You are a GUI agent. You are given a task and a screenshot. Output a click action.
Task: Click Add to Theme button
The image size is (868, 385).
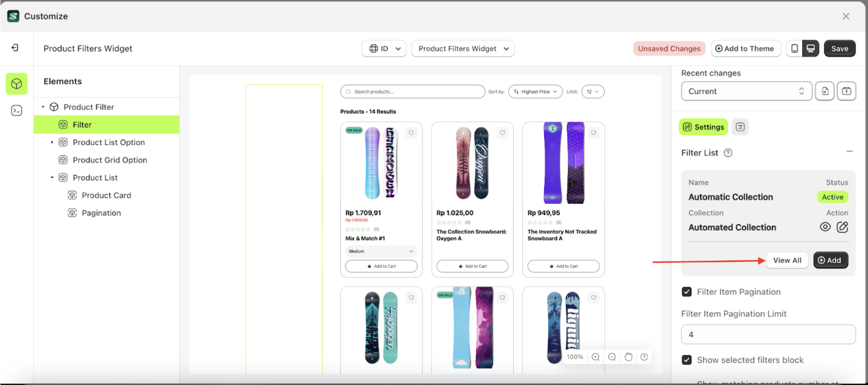tap(745, 48)
